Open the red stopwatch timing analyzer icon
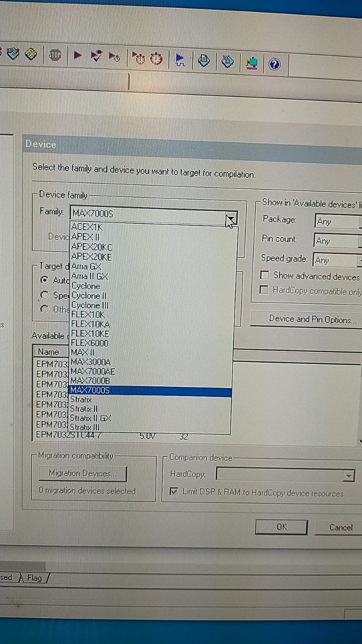The width and height of the screenshot is (362, 644). [156, 59]
